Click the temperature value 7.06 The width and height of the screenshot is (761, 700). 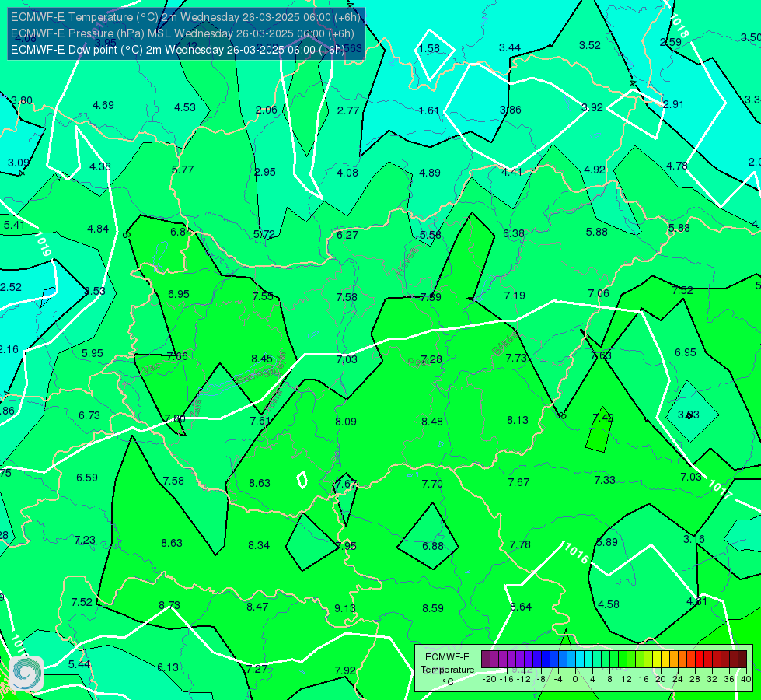coord(599,293)
